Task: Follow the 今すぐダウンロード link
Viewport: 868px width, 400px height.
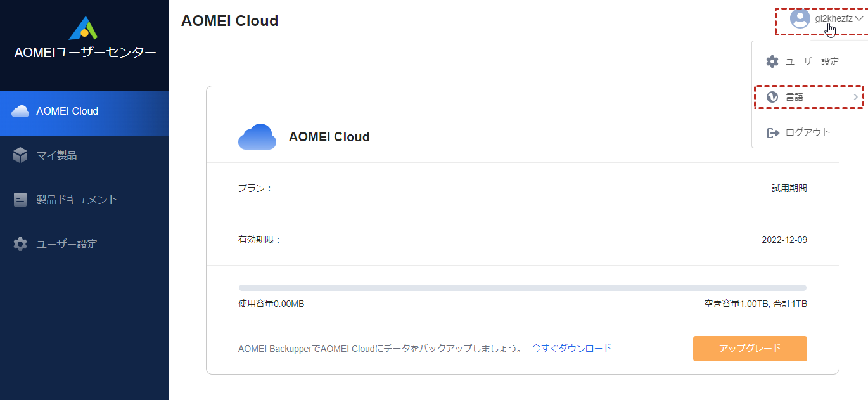Action: tap(571, 348)
